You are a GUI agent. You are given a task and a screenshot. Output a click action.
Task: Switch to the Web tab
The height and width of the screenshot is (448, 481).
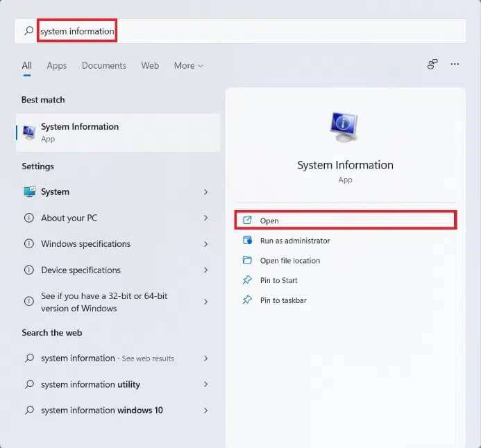click(150, 66)
